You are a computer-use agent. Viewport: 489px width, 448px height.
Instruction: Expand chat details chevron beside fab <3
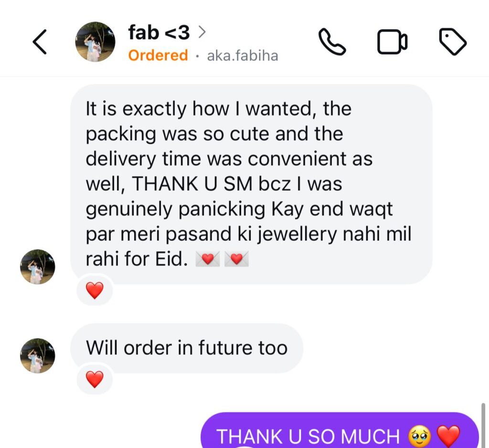click(202, 32)
